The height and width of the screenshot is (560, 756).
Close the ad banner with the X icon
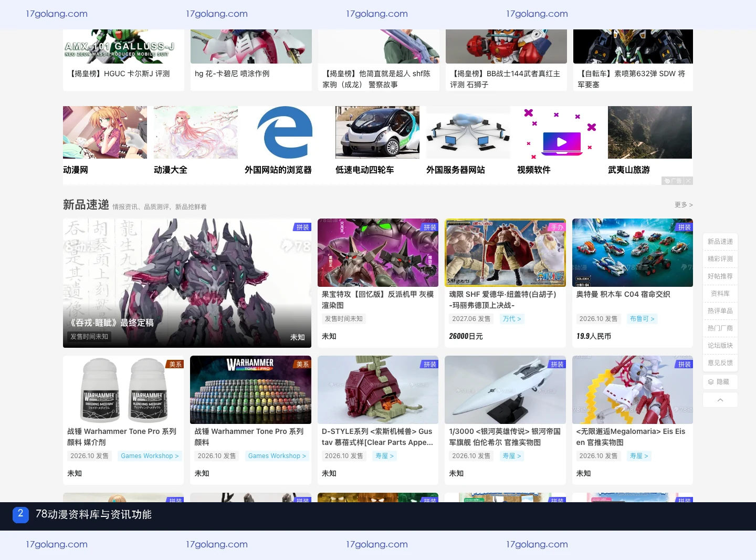(x=688, y=181)
